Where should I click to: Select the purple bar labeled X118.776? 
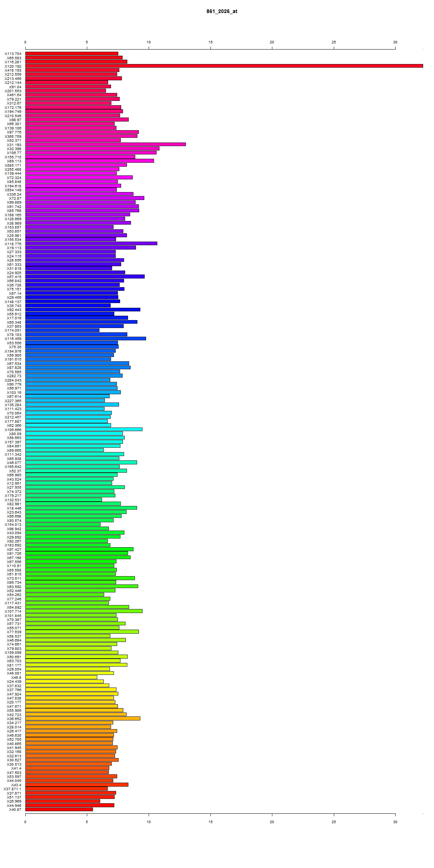91,243
